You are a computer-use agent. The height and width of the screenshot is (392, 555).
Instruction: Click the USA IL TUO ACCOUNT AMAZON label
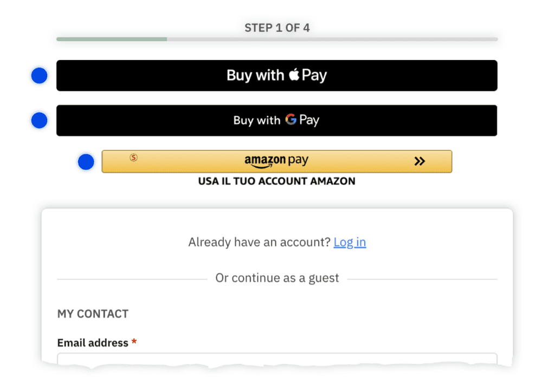click(x=276, y=181)
